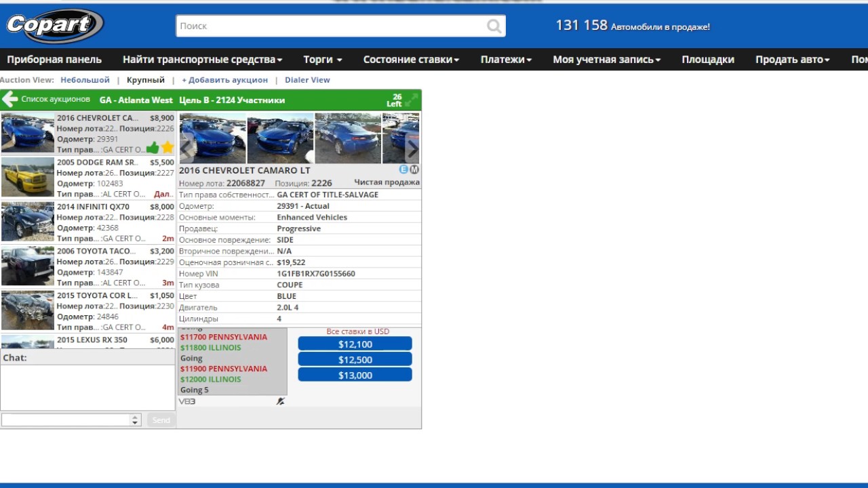868x488 pixels.
Task: Click the GA - Atlanta West auction title
Action: [x=136, y=100]
